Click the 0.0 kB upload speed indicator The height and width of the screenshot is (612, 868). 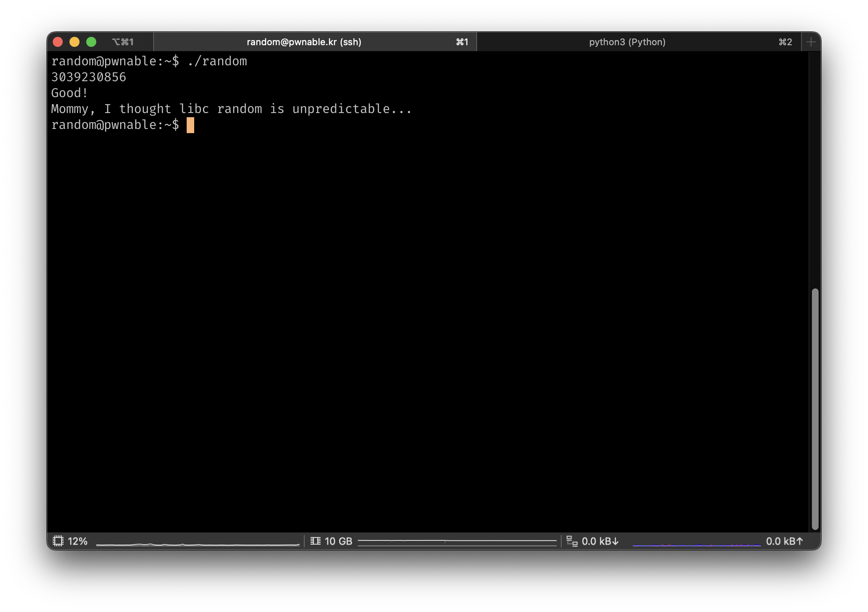click(784, 541)
